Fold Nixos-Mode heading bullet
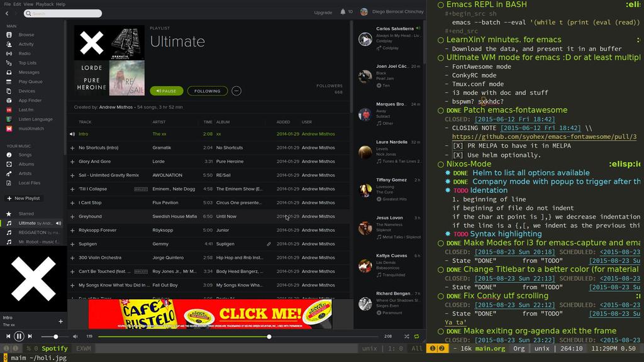This screenshot has height=362, width=644. (441, 164)
